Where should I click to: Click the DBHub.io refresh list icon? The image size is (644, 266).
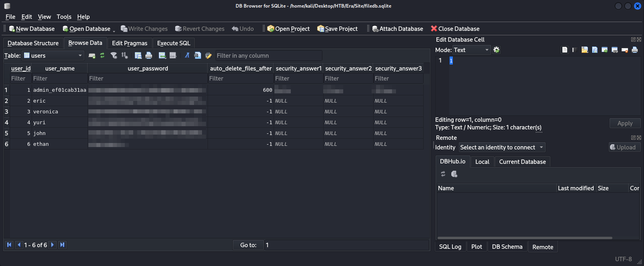443,174
